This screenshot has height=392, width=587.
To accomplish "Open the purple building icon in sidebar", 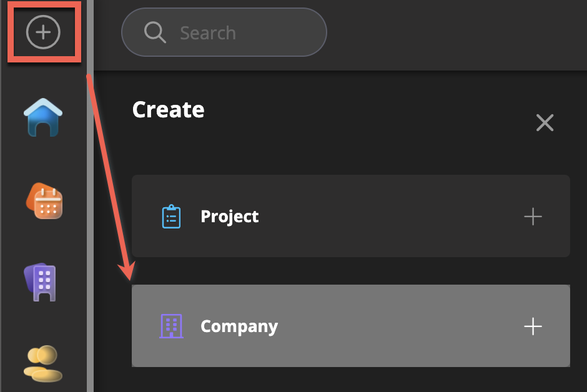I will pos(41,282).
